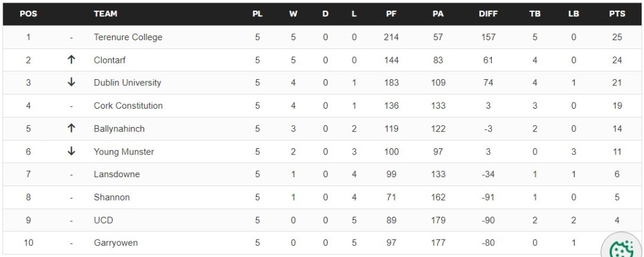Click the LB column header
Screen dimensions: 644x257
574,14
